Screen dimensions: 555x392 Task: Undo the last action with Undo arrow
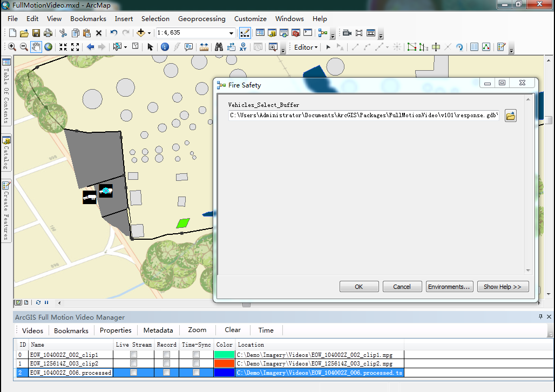click(x=113, y=33)
